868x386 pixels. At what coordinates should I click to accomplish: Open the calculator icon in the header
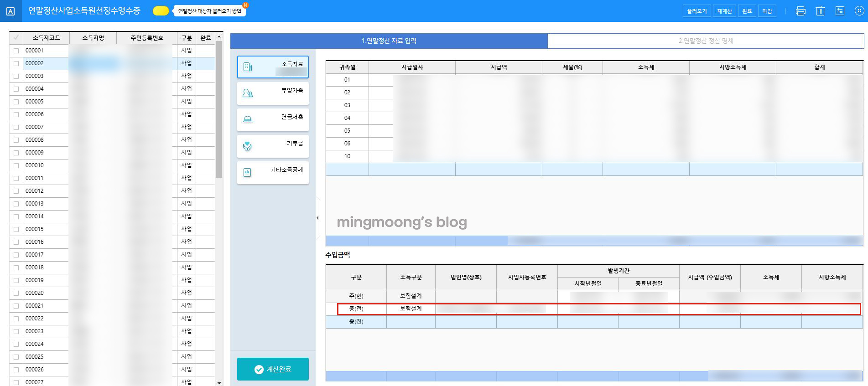(840, 11)
